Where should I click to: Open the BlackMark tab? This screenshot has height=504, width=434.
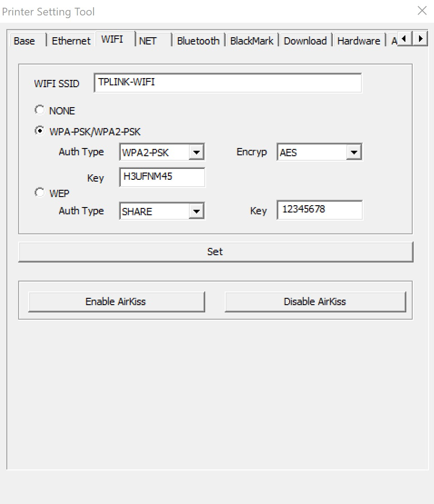(x=252, y=41)
